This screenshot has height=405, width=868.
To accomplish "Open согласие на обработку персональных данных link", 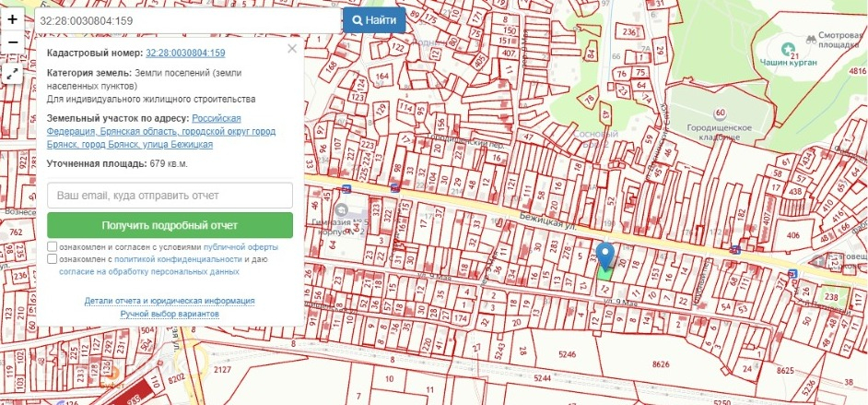I will 149,271.
